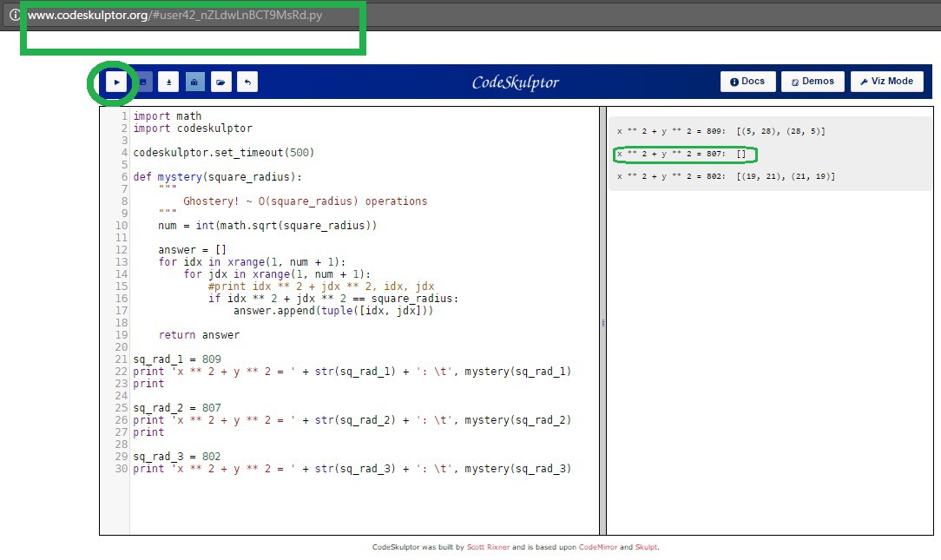This screenshot has width=941, height=560.
Task: Open the Demos page
Action: (x=813, y=82)
